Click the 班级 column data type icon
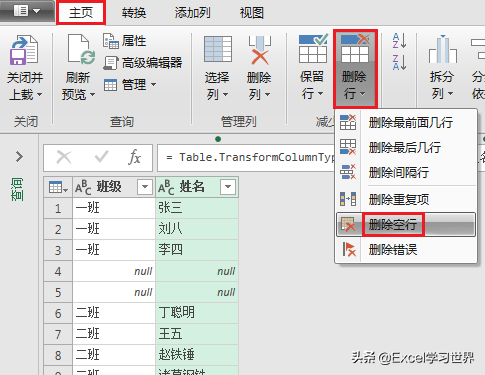The image size is (485, 375). tap(83, 187)
